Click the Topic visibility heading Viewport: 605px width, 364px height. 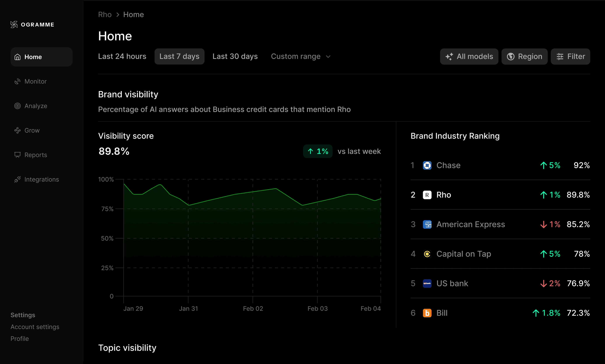[x=127, y=348]
